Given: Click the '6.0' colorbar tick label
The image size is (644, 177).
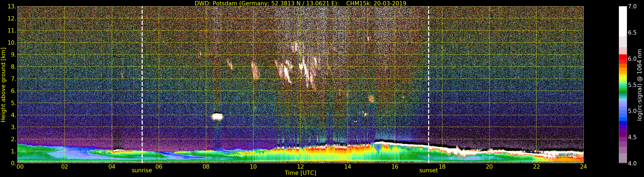Looking at the screenshot, I should (632, 59).
